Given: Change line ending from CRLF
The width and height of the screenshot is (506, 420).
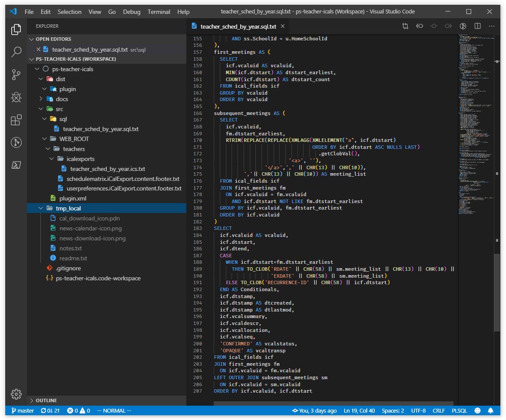Looking at the screenshot, I should (439, 410).
